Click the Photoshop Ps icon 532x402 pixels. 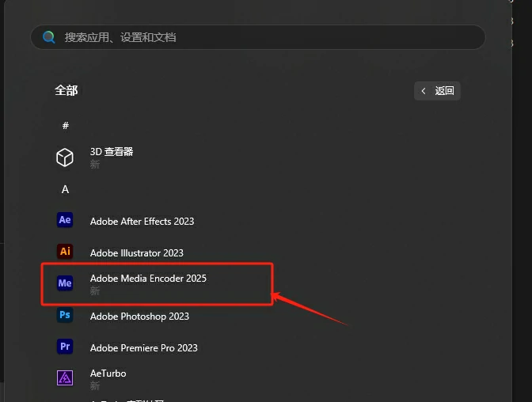tap(65, 315)
